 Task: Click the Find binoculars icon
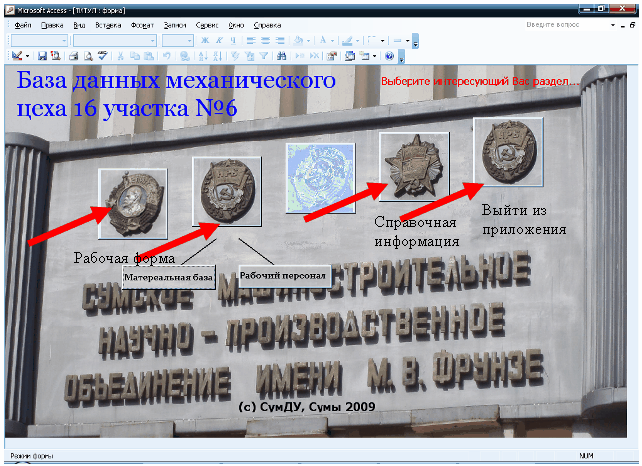click(281, 56)
